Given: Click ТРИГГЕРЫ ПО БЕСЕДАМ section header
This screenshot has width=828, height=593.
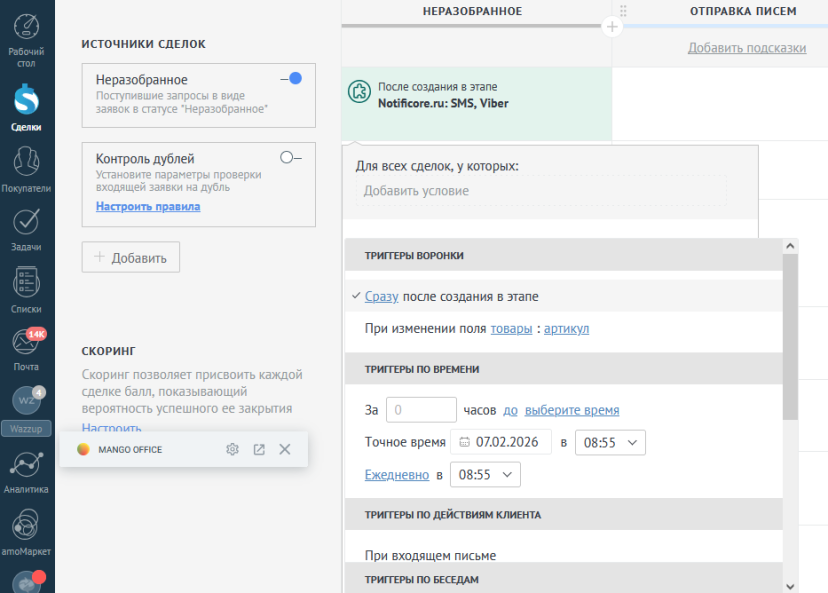Looking at the screenshot, I should (563, 579).
